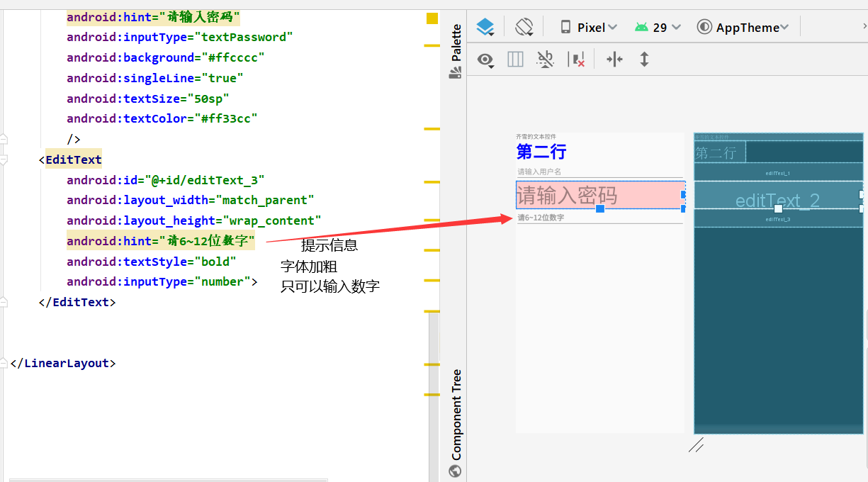The height and width of the screenshot is (482, 868).
Task: Select the 第二行 text in the preview
Action: pos(541,151)
